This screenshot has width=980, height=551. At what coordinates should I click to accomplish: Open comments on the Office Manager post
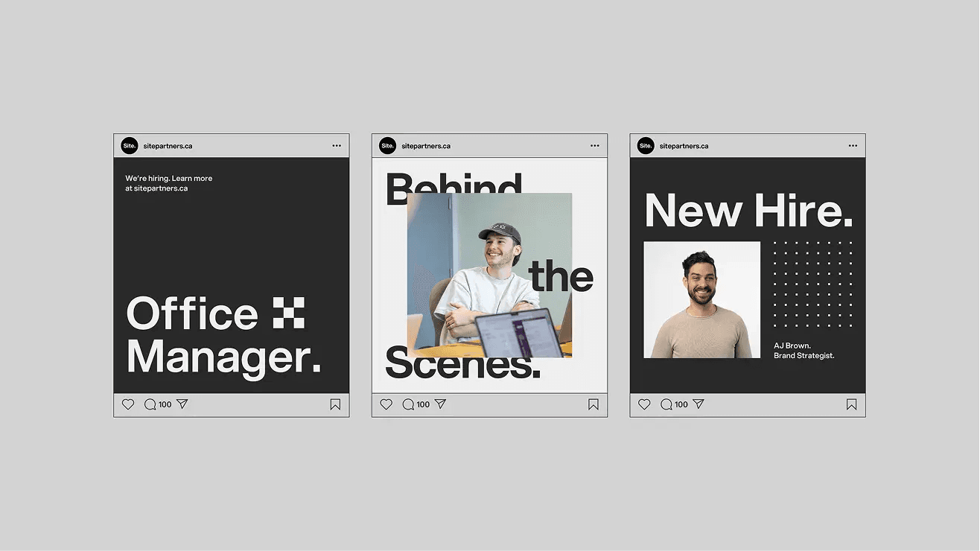coord(150,404)
